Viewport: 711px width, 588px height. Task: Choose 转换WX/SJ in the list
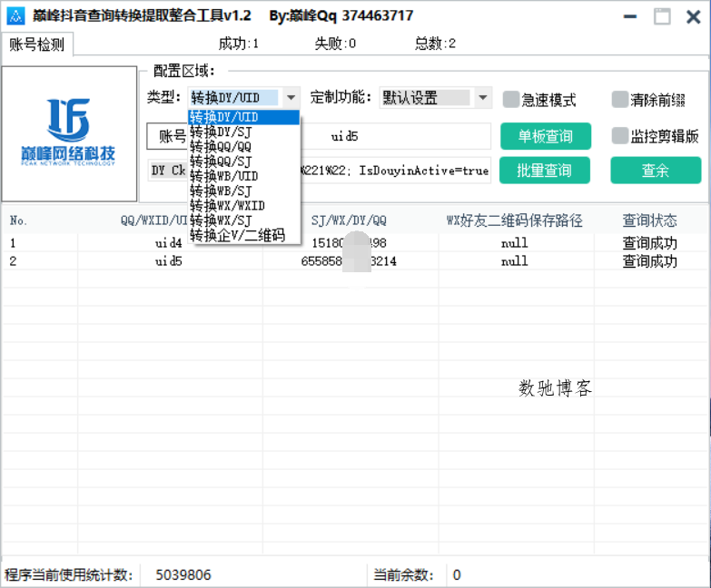point(244,220)
